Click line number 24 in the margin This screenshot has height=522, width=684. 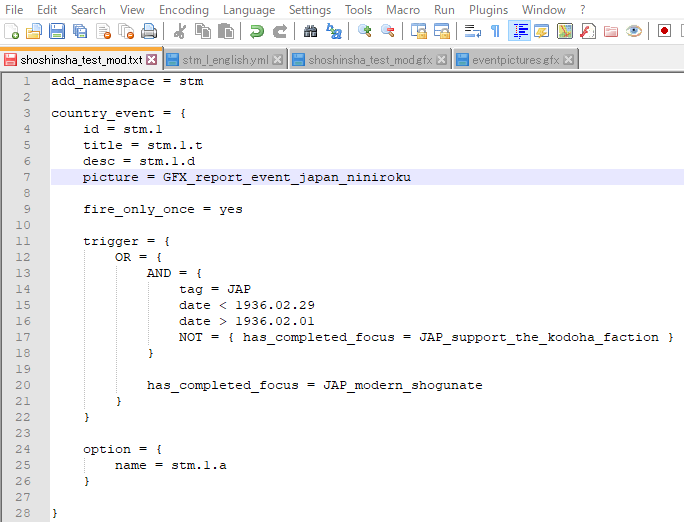pos(23,449)
